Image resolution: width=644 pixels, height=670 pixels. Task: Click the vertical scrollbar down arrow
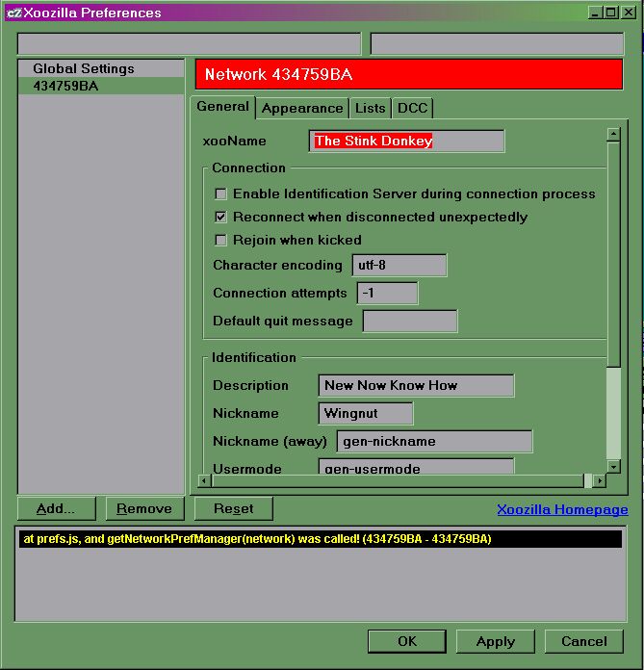[613, 467]
